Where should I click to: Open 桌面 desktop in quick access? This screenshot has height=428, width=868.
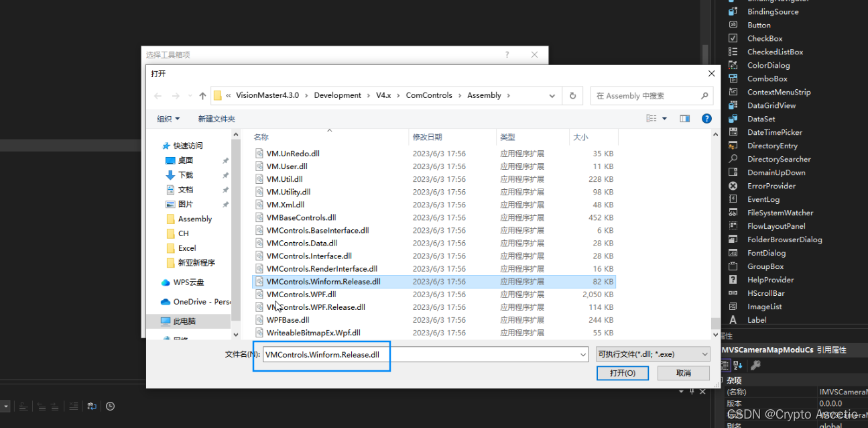tap(179, 160)
